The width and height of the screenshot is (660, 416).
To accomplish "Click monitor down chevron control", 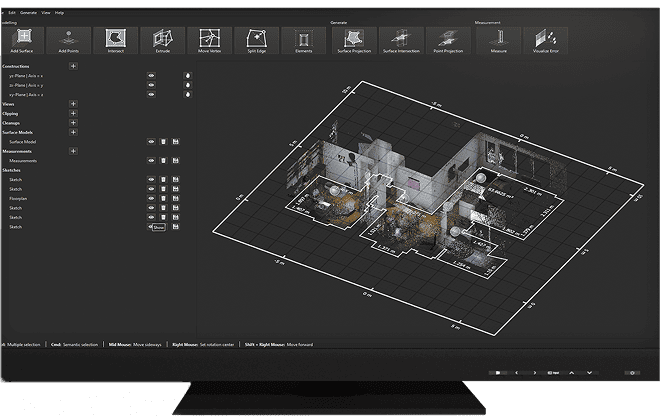I will pos(589,373).
